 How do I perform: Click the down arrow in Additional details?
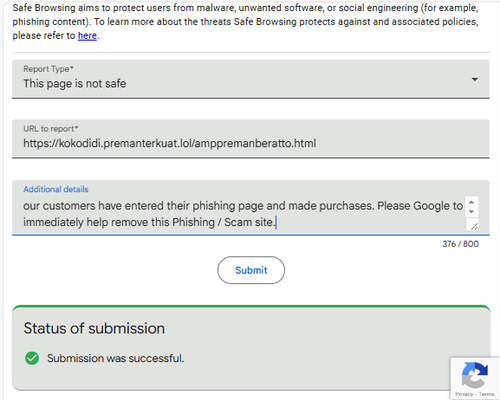point(471,212)
